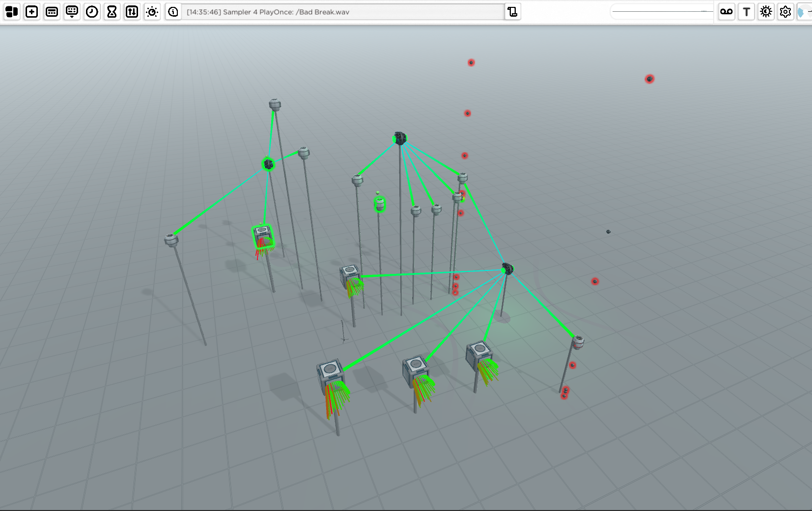Select the panel layout icon in the toolbar
812x511 pixels.
pos(12,12)
